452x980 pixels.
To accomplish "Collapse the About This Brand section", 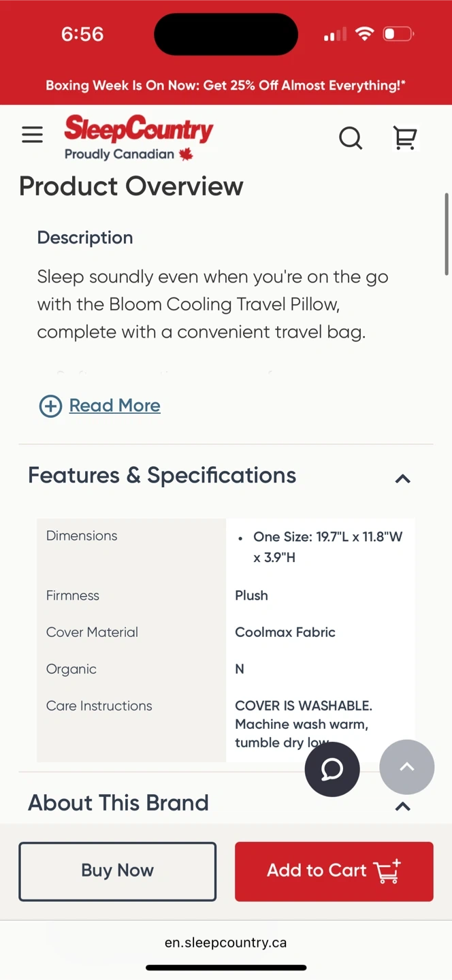I will (403, 806).
